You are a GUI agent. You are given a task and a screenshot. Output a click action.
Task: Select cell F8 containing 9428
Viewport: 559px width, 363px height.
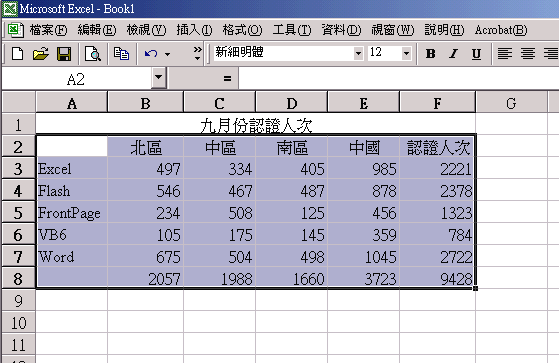coord(437,278)
